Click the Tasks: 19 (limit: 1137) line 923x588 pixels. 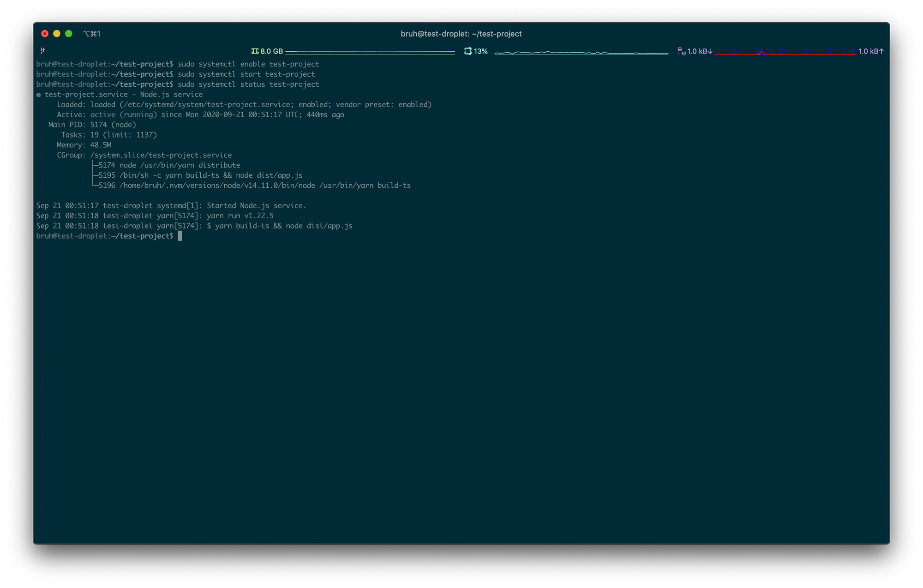coord(109,135)
